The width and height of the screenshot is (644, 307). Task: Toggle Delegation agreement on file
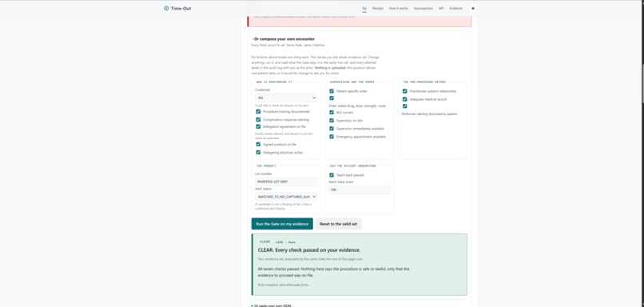258,126
